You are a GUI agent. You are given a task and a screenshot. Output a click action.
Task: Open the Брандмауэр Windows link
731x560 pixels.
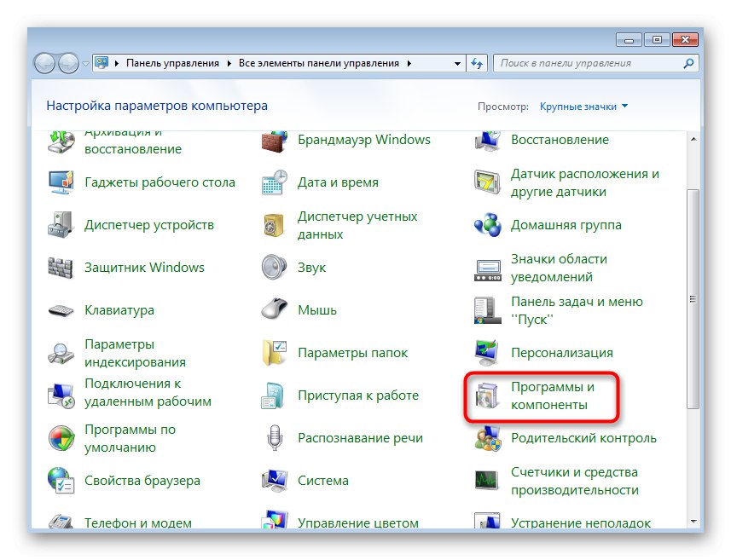tap(364, 140)
